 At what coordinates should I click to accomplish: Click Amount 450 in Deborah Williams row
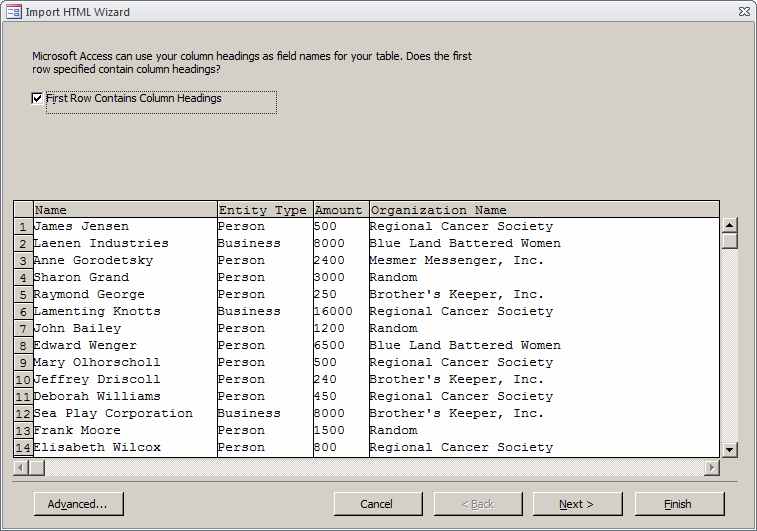[341, 396]
